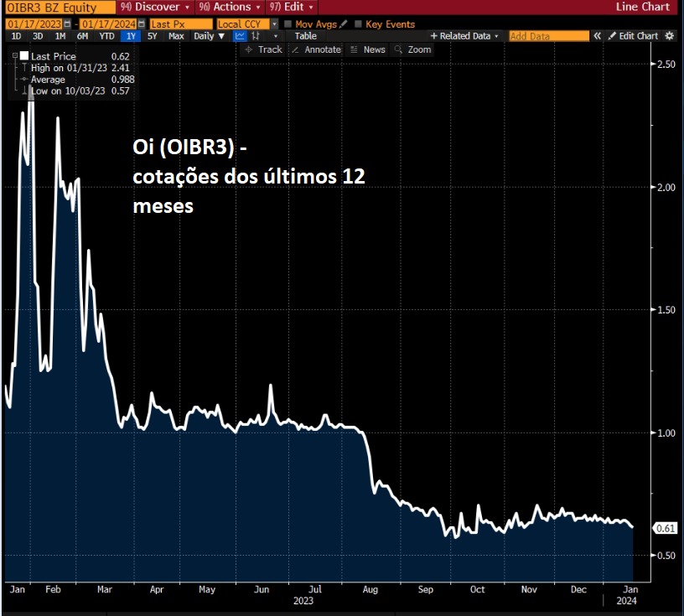This screenshot has width=684, height=616.
Task: Open the 96) Actions menu
Action: tap(229, 7)
